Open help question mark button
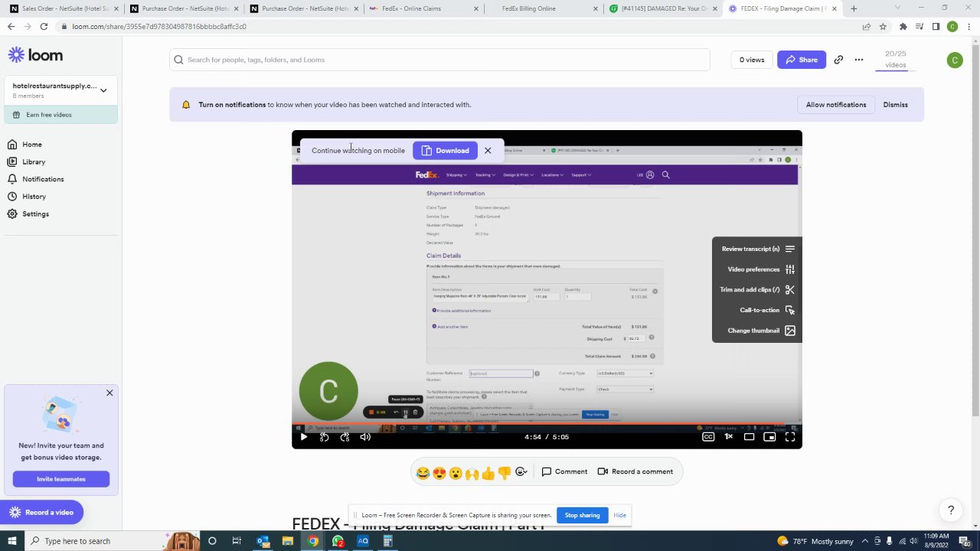 point(951,510)
